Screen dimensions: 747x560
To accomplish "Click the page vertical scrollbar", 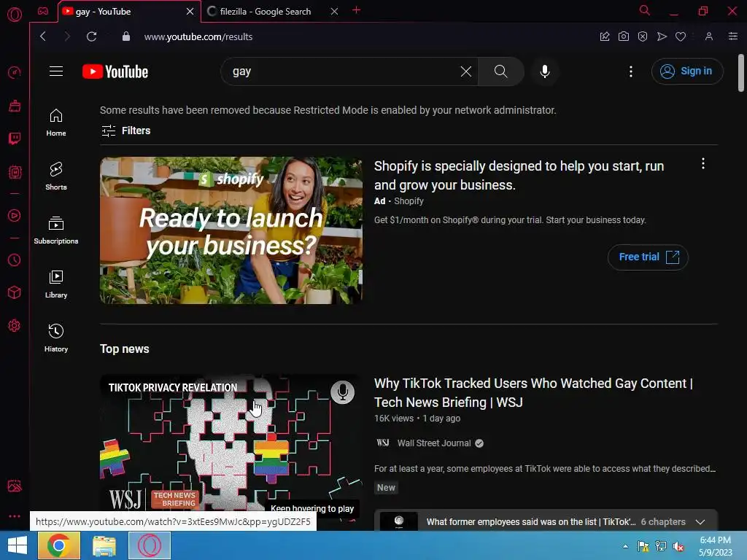I will (x=741, y=72).
